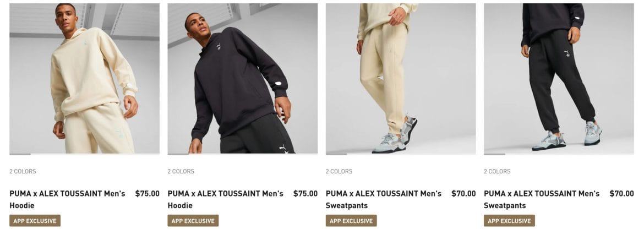Click the $75.00 price of the cream hoodie
Screen dimensions: 644x234
click(147, 193)
